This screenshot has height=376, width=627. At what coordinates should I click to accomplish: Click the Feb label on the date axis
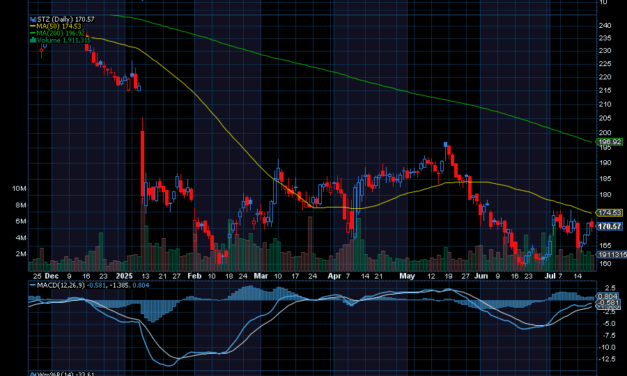(x=194, y=276)
